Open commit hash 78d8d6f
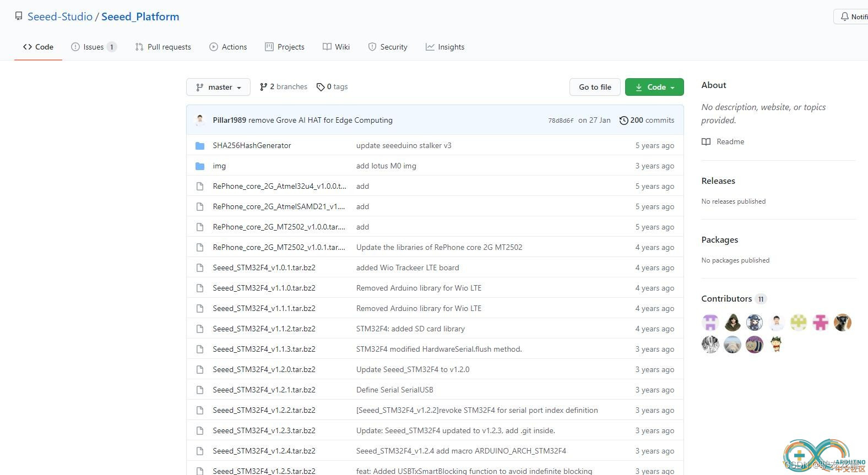Screen dimensions: 868x475 coord(561,121)
